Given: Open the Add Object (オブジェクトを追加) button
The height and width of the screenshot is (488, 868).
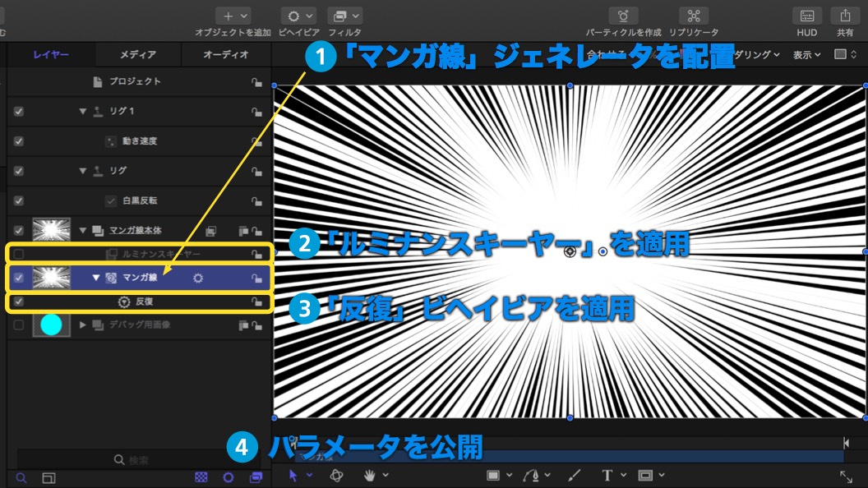Looking at the screenshot, I should point(233,16).
